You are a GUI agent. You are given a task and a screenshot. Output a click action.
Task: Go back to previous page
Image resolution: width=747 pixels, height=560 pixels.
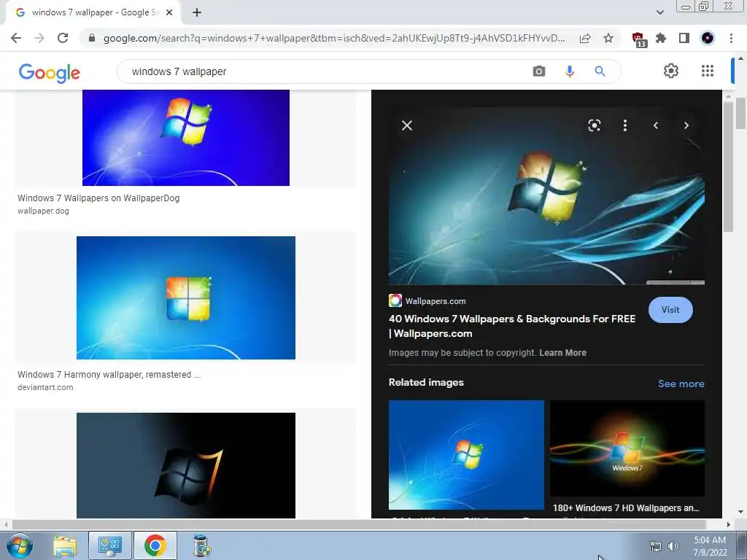(x=16, y=38)
